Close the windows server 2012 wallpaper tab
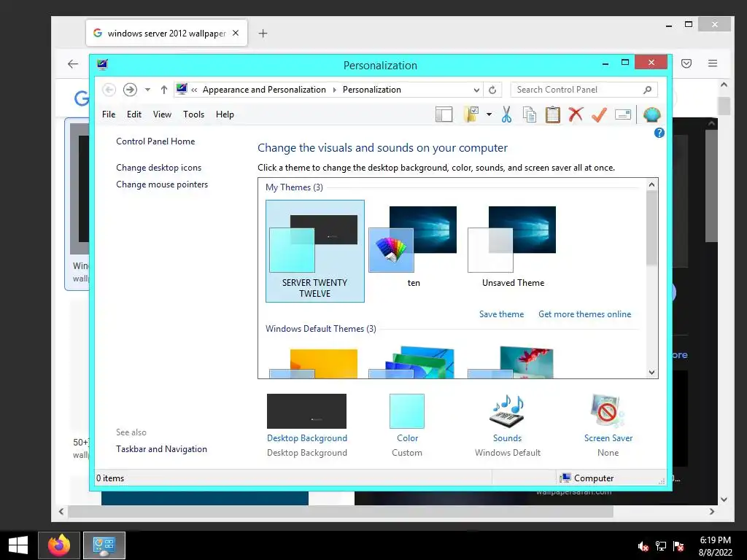 point(236,33)
